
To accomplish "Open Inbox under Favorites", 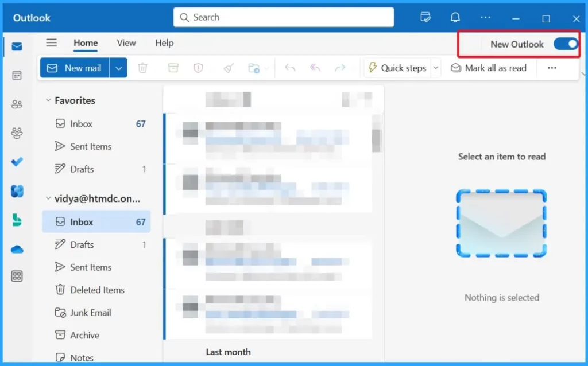I will tap(96, 123).
